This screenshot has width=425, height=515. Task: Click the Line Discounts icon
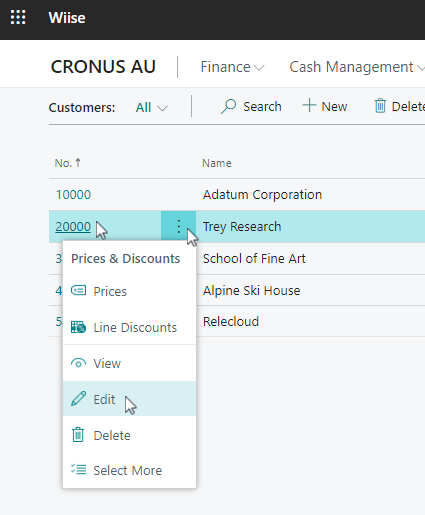tap(78, 327)
